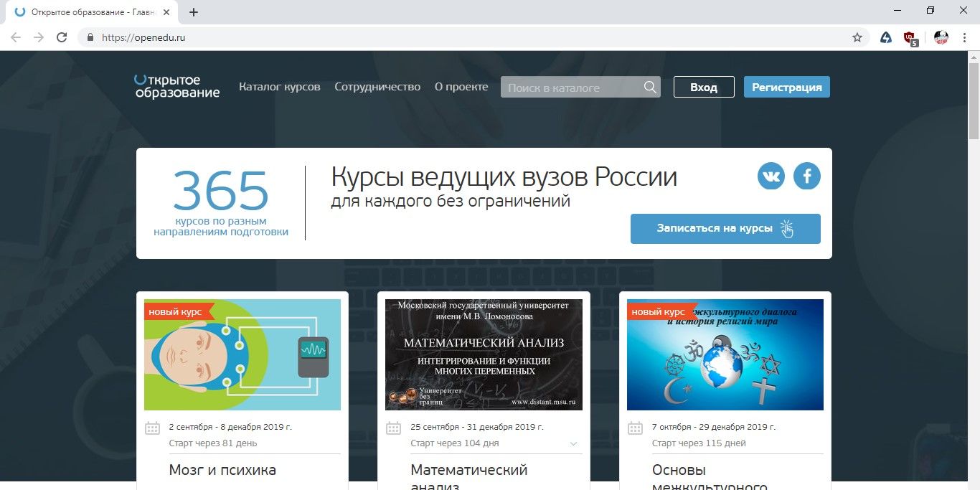Open the VK social page icon
The image size is (980, 490).
click(x=771, y=176)
